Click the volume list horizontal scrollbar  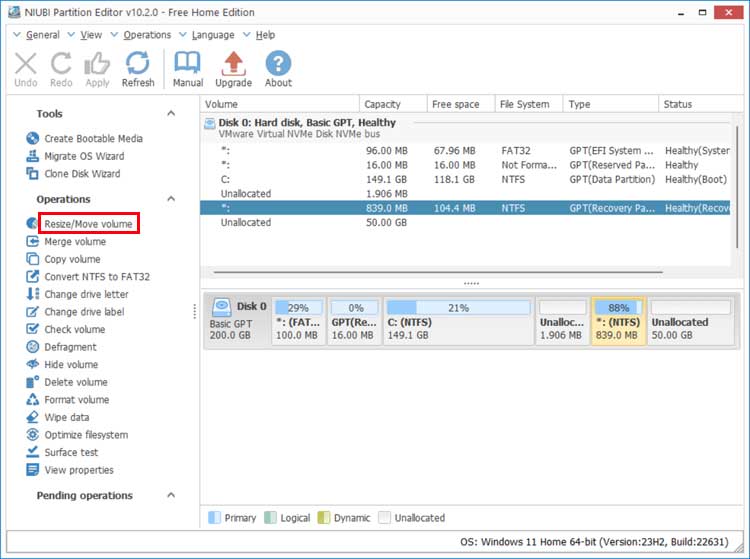(438, 272)
